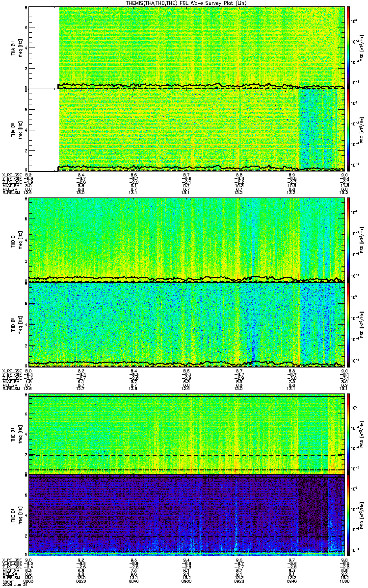Click the 1000 time tick label

pyautogui.click(x=343, y=582)
